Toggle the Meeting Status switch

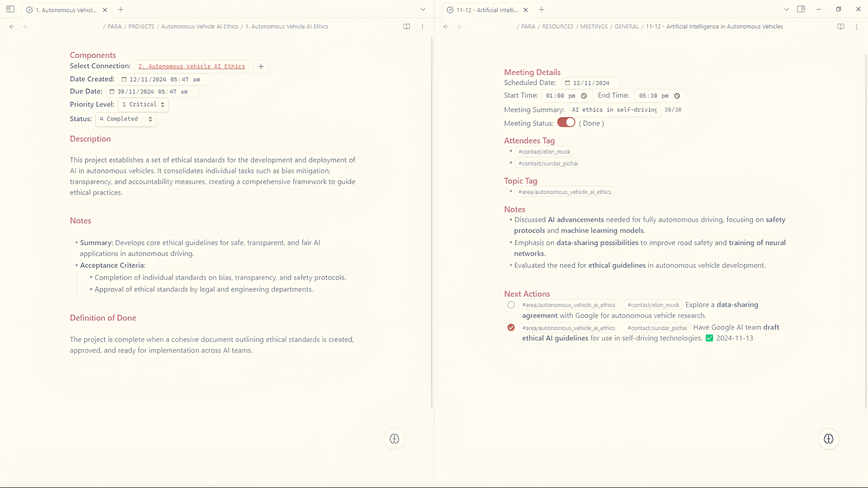(566, 122)
